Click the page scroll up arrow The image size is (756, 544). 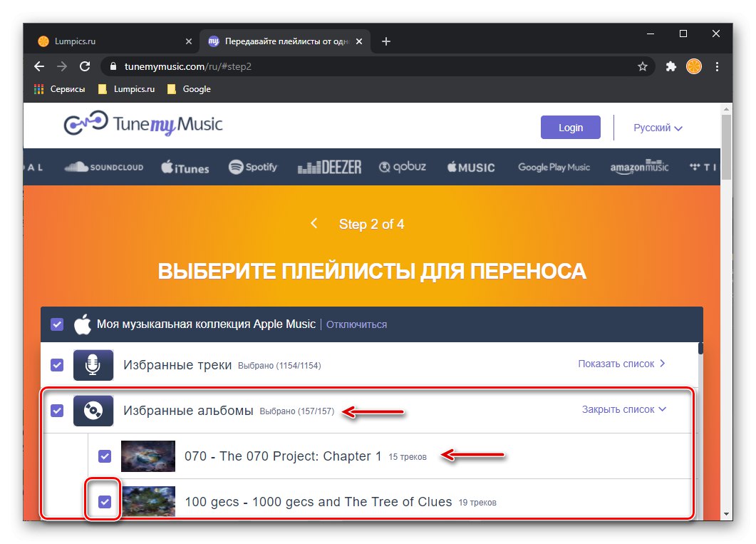pos(727,109)
